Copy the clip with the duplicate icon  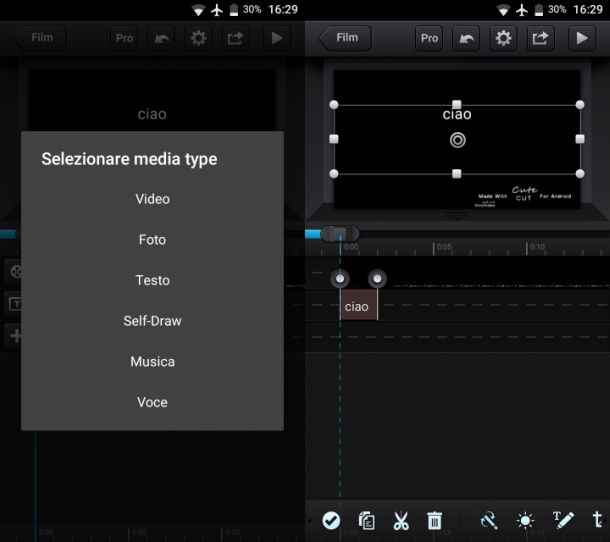366,521
